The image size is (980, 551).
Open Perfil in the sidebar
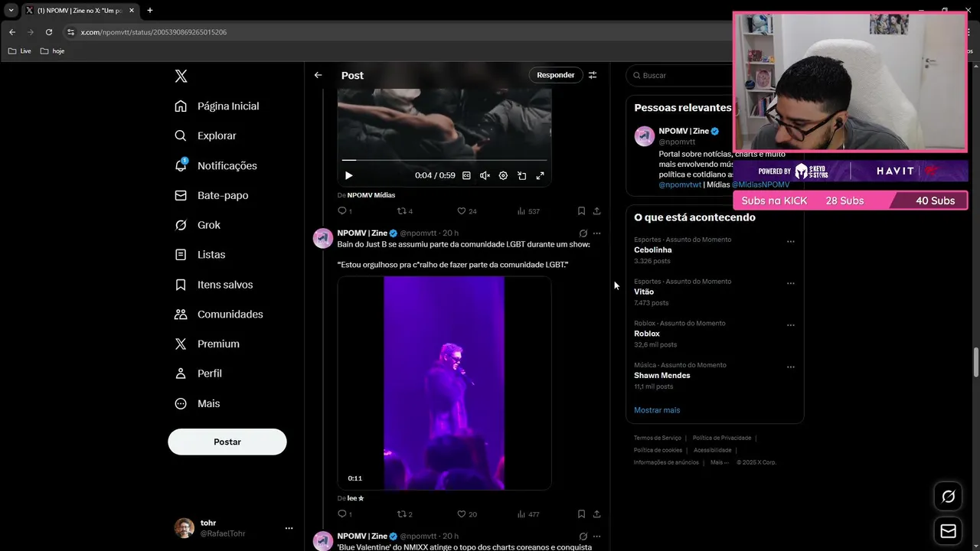(199, 373)
